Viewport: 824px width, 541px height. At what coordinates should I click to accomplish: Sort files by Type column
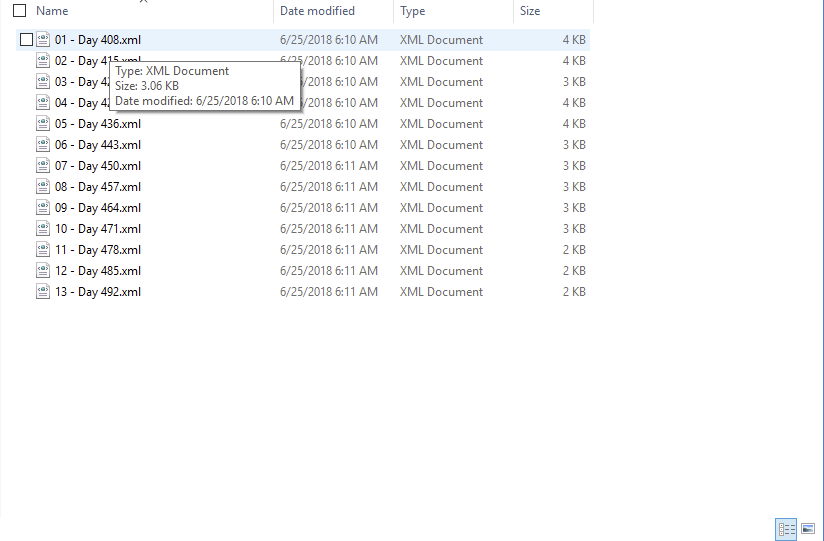click(413, 11)
